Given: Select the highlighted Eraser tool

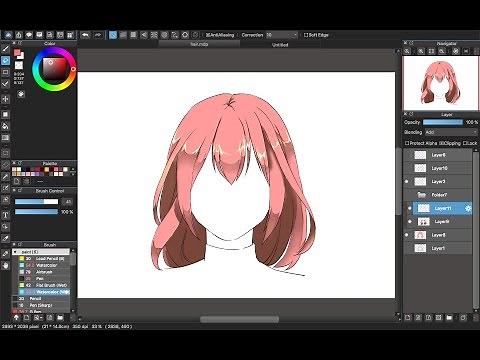Looking at the screenshot, I should [5, 61].
